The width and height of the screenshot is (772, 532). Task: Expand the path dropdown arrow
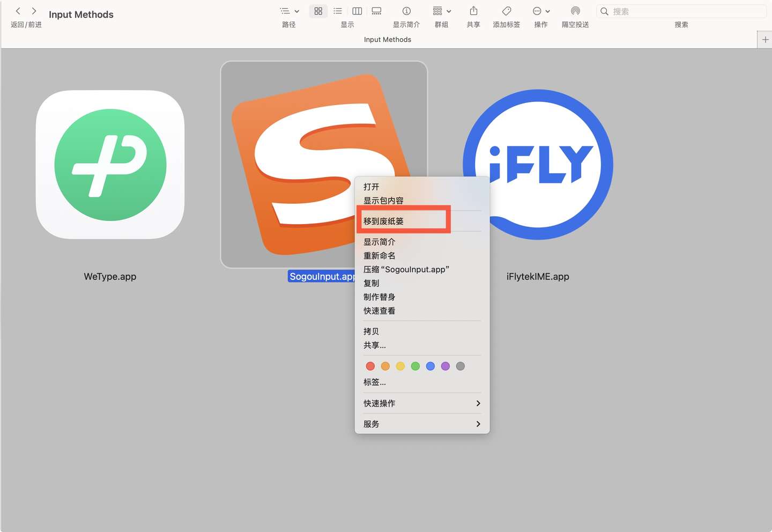pos(296,11)
